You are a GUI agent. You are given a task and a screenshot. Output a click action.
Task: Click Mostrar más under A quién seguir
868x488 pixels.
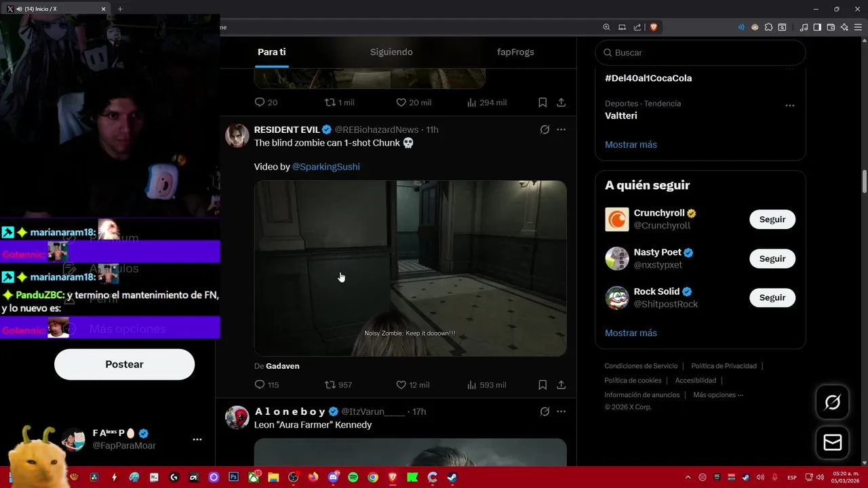pyautogui.click(x=631, y=333)
